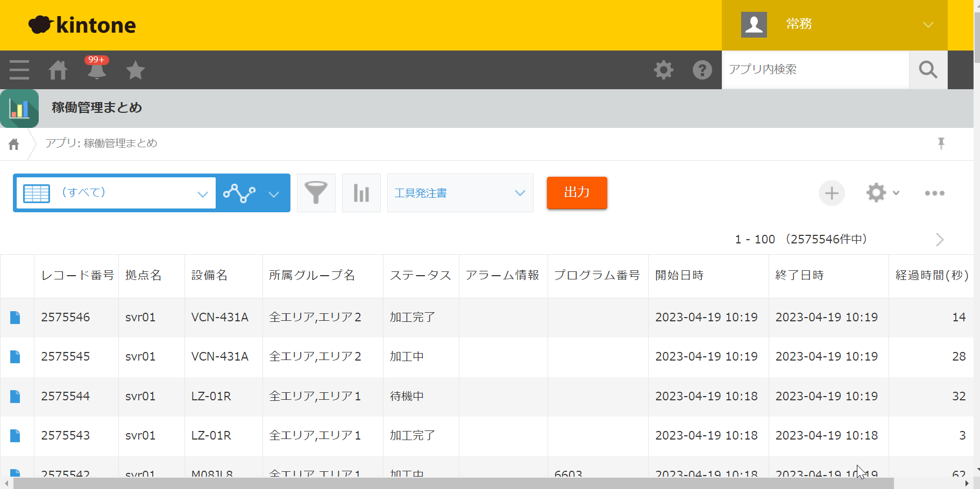Click the horizontal scrollbar at the bottom

click(x=453, y=484)
